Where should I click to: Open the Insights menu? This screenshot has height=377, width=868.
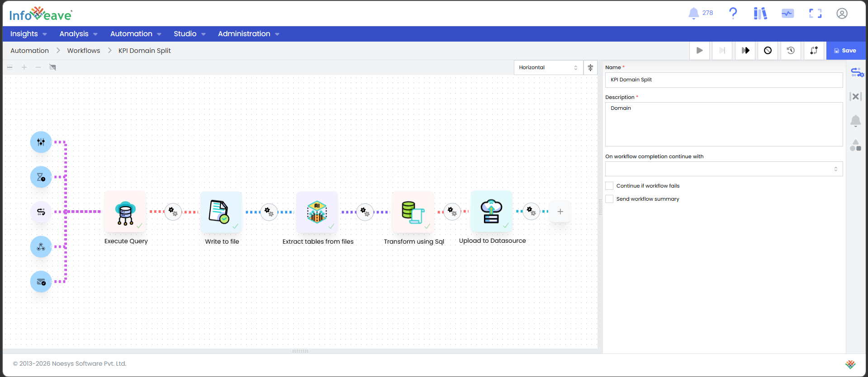pyautogui.click(x=28, y=34)
